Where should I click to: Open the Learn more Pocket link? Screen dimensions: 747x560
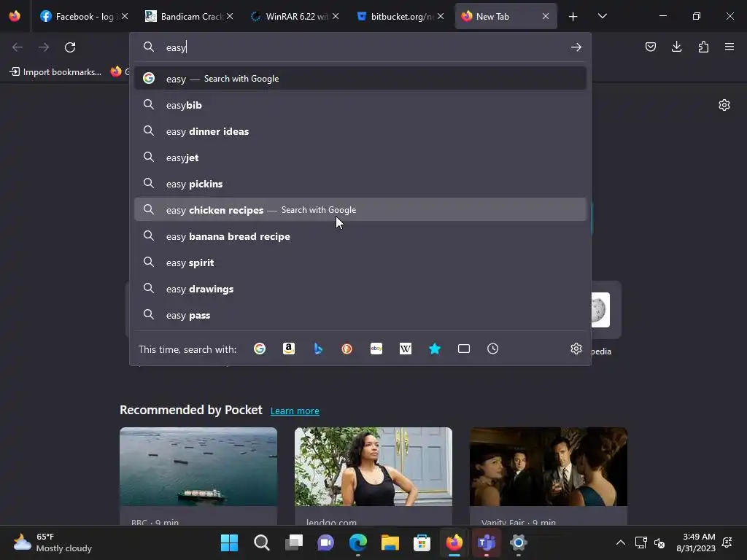(x=295, y=411)
